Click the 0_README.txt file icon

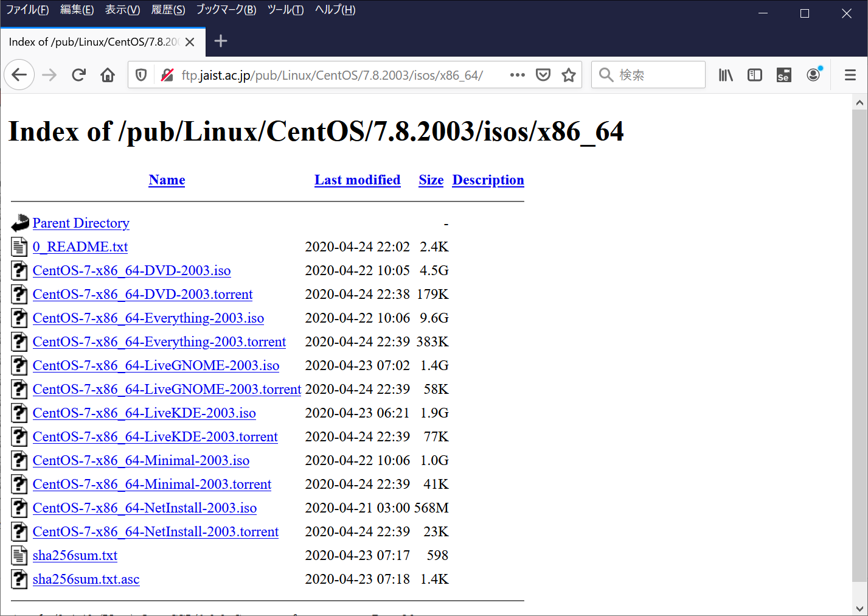click(19, 247)
